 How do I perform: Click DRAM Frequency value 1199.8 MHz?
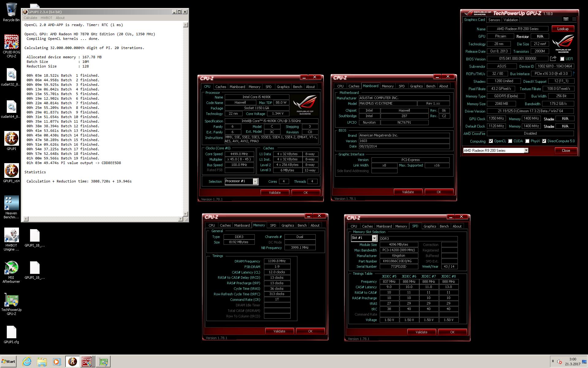[277, 261]
